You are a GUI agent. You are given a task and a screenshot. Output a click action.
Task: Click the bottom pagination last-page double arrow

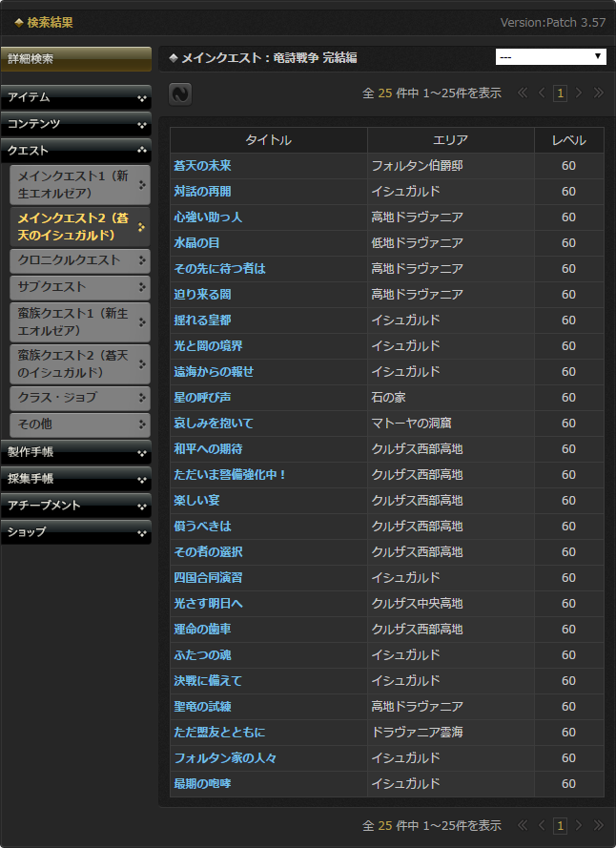click(599, 825)
